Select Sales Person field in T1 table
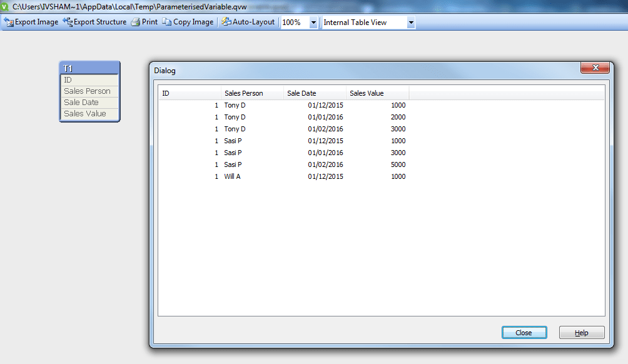 (x=89, y=91)
